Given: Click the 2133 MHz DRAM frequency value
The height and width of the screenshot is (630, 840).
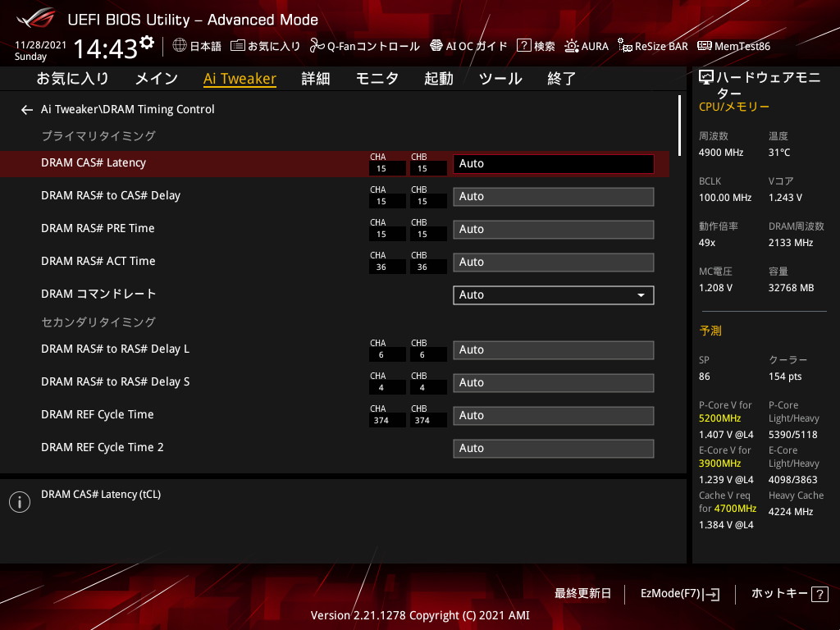Looking at the screenshot, I should [x=791, y=243].
